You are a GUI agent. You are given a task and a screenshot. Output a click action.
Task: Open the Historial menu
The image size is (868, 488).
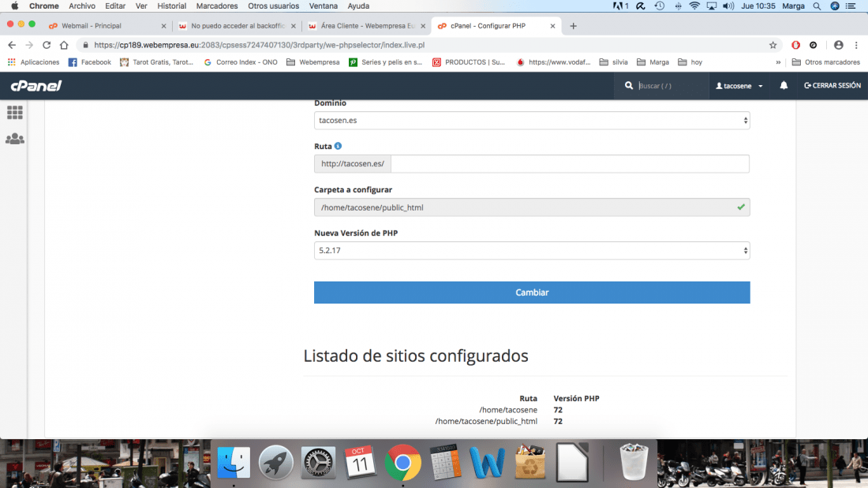(x=171, y=6)
